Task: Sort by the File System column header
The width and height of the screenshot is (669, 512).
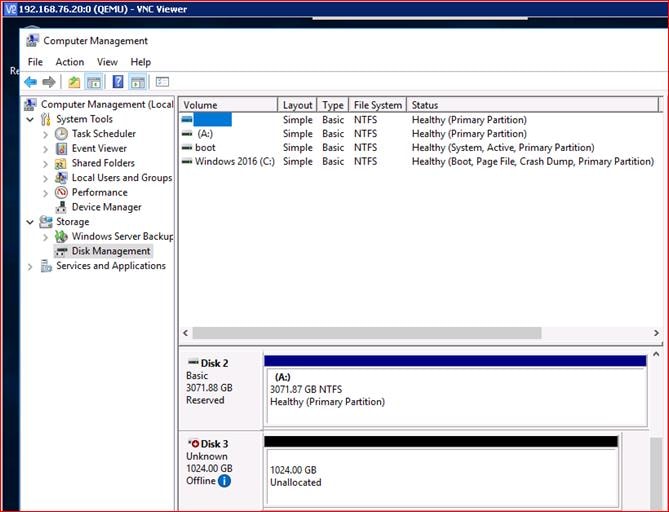Action: click(378, 105)
